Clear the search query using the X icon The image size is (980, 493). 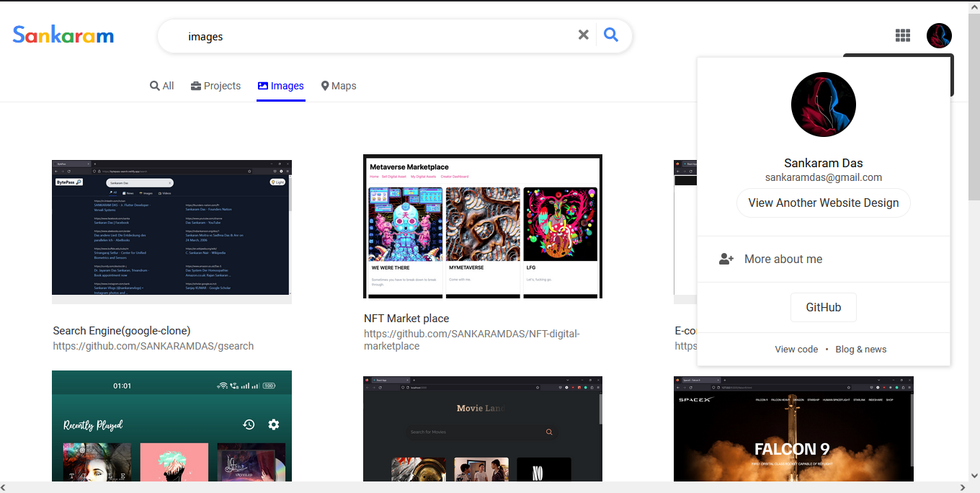[x=584, y=34]
